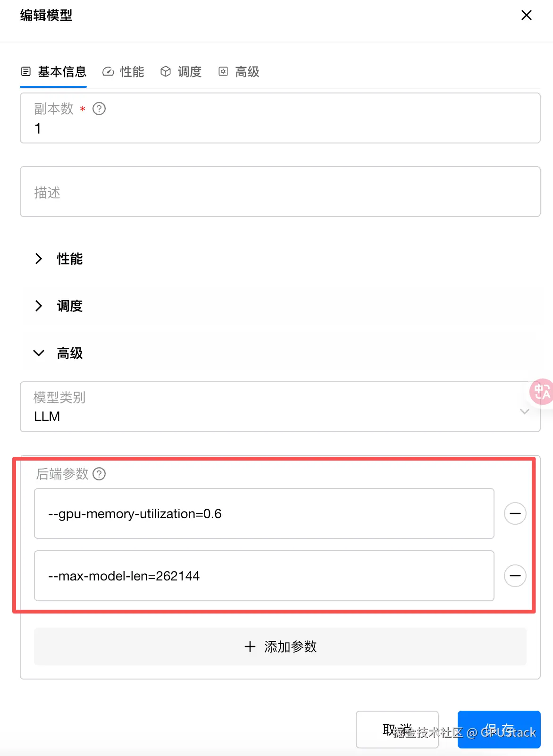Screen dimensions: 553x756
Task: Select the 基本信息 tab
Action: [54, 72]
